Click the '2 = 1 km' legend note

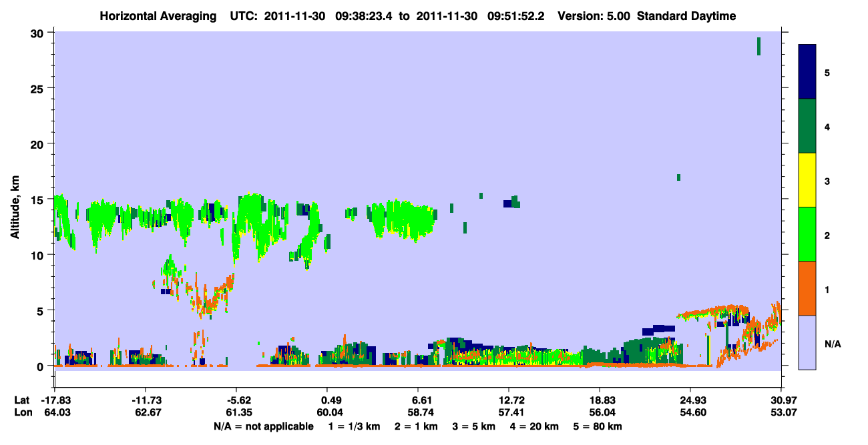coord(417,426)
